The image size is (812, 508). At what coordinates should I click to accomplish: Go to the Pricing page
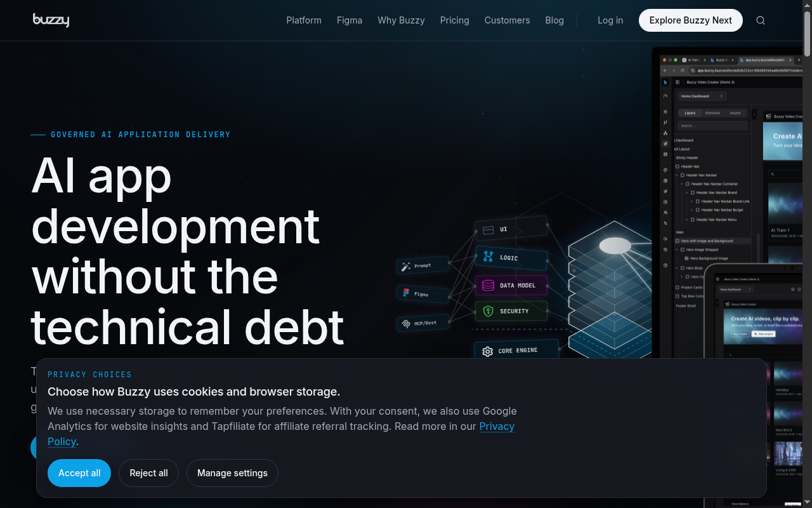(x=455, y=20)
